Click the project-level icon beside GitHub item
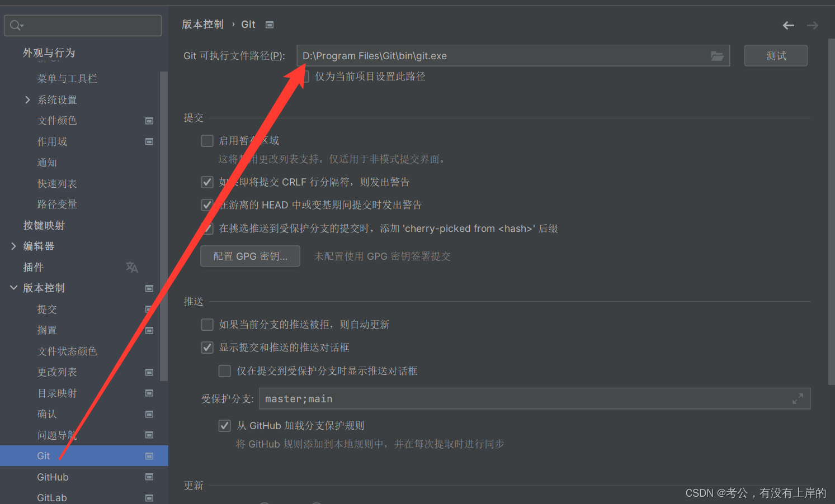 (x=149, y=477)
